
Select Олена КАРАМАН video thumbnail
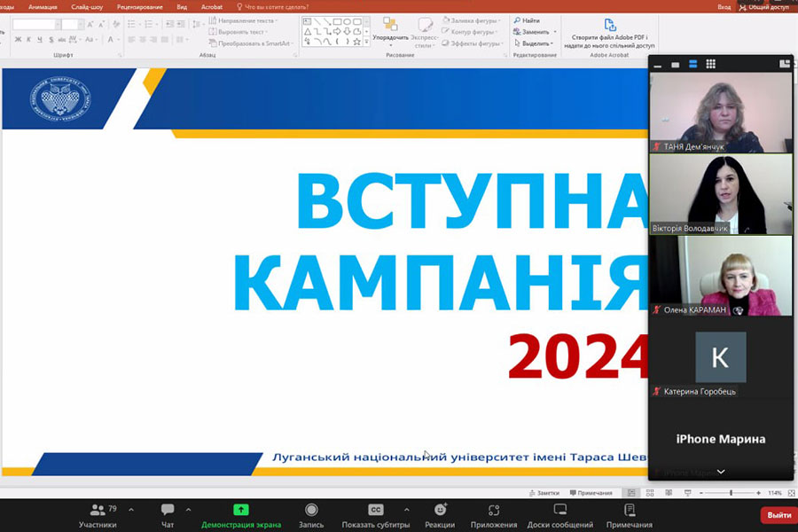pos(721,276)
